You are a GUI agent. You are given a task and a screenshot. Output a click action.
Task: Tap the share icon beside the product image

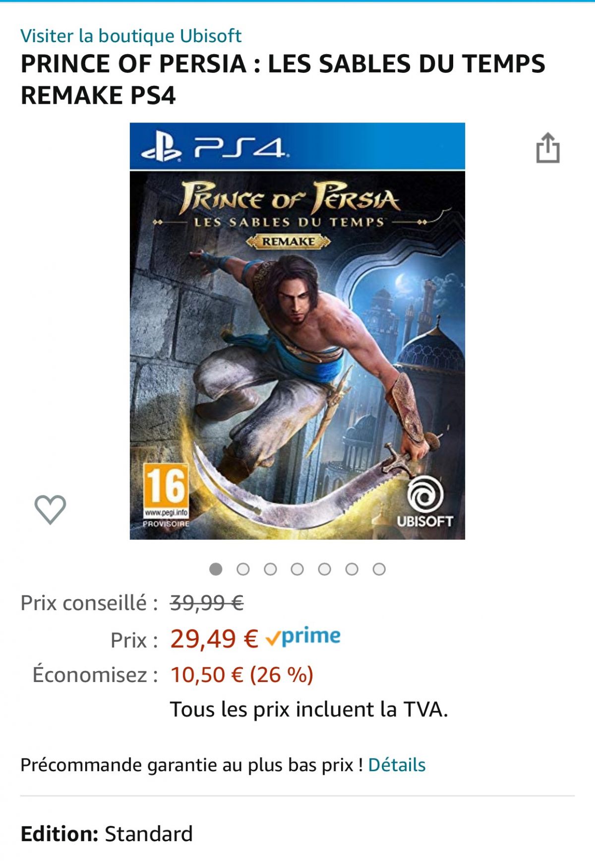(x=548, y=147)
